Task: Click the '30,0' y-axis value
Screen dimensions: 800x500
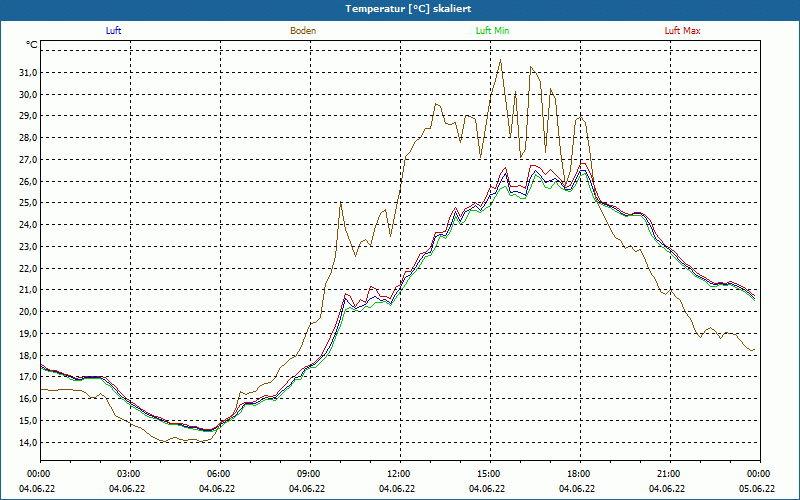Action: 28,95
